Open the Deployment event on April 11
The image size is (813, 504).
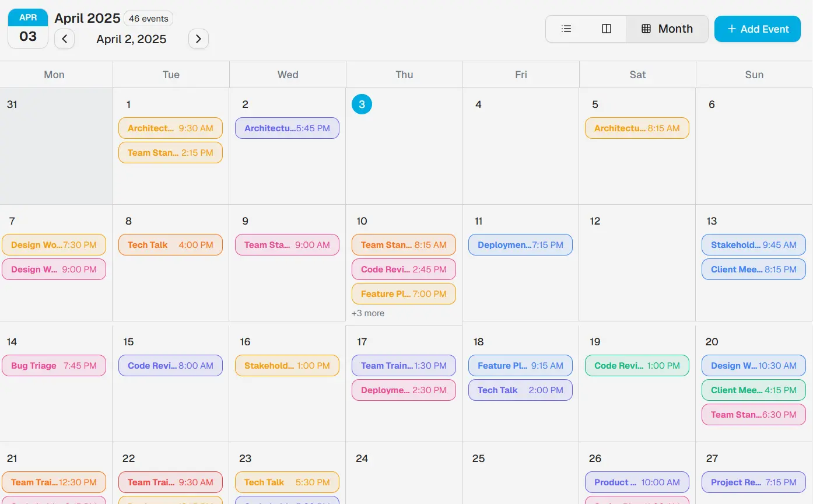[x=520, y=244]
